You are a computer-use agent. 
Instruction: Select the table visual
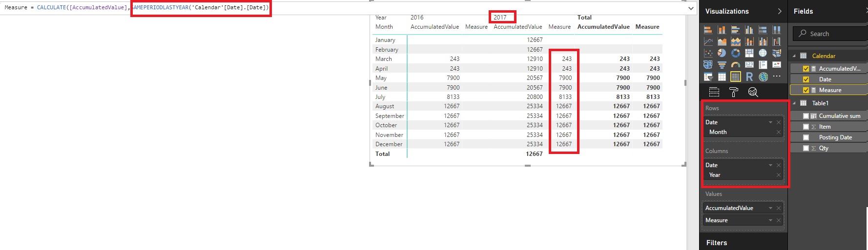(x=722, y=77)
